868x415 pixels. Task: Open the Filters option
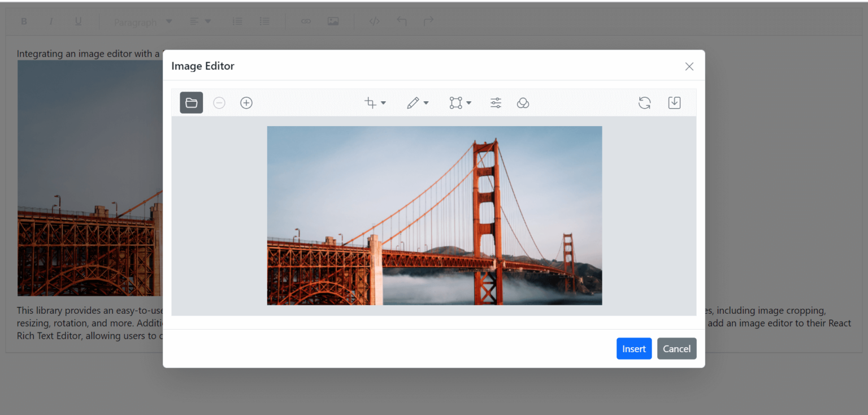coord(523,102)
